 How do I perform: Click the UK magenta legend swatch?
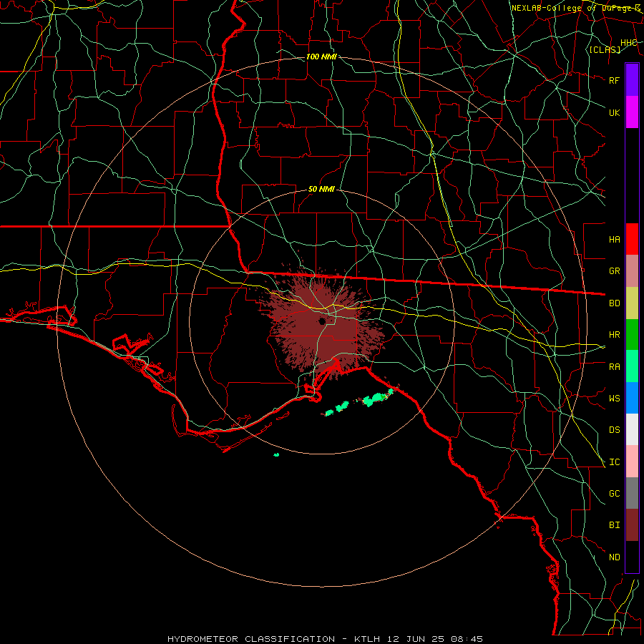632,112
